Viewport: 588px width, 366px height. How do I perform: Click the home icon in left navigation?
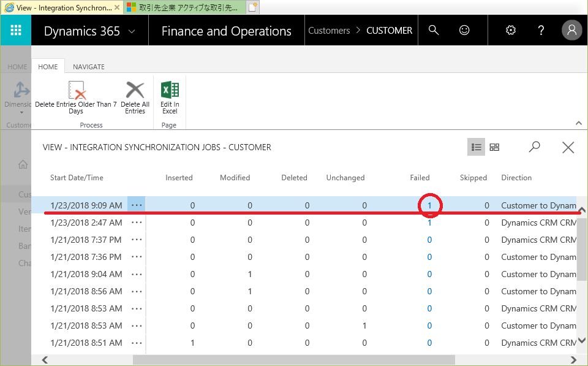coord(23,164)
